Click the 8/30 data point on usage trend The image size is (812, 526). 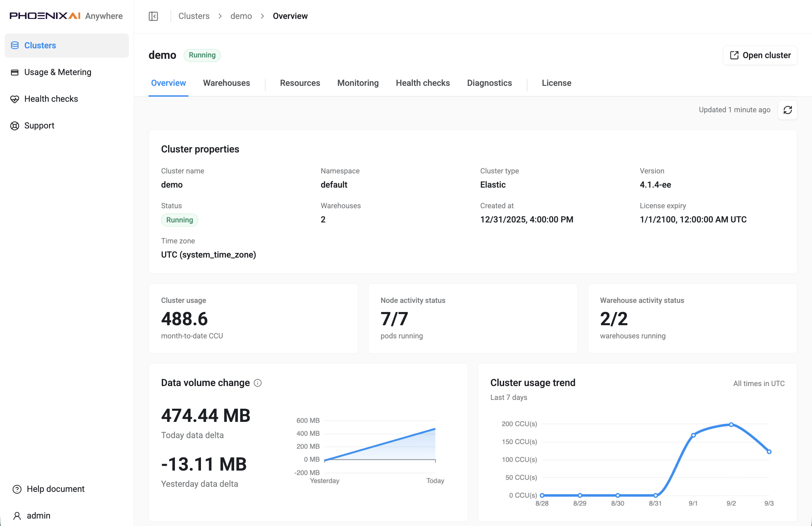click(617, 495)
